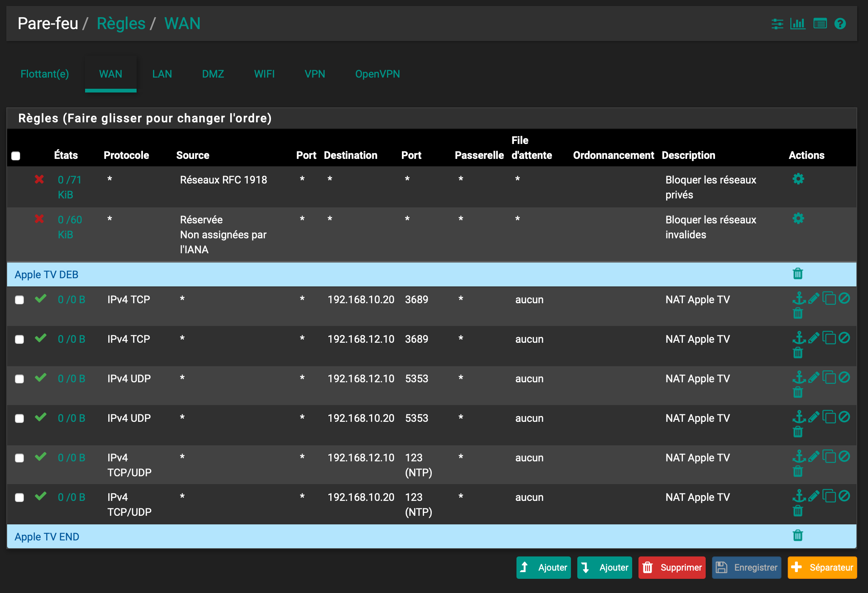Delete the 'Apple TV DEB' separator
The height and width of the screenshot is (593, 868).
tap(798, 274)
